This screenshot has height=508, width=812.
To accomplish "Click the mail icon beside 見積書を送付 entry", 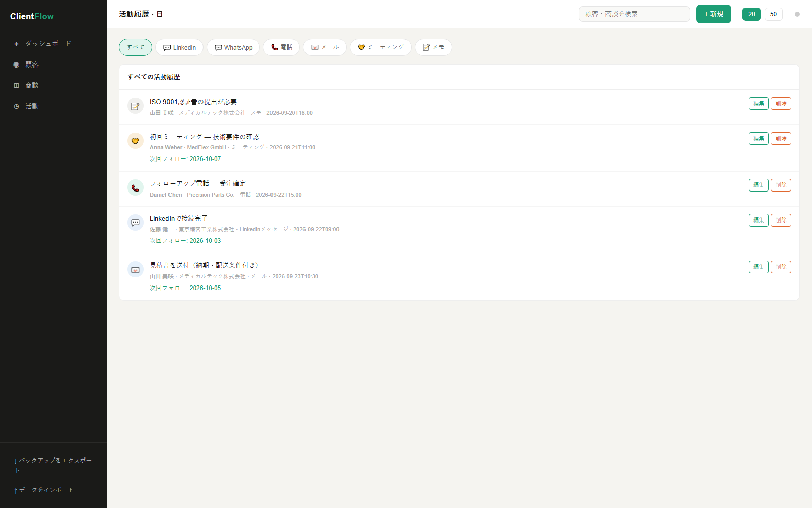I will pos(136,269).
